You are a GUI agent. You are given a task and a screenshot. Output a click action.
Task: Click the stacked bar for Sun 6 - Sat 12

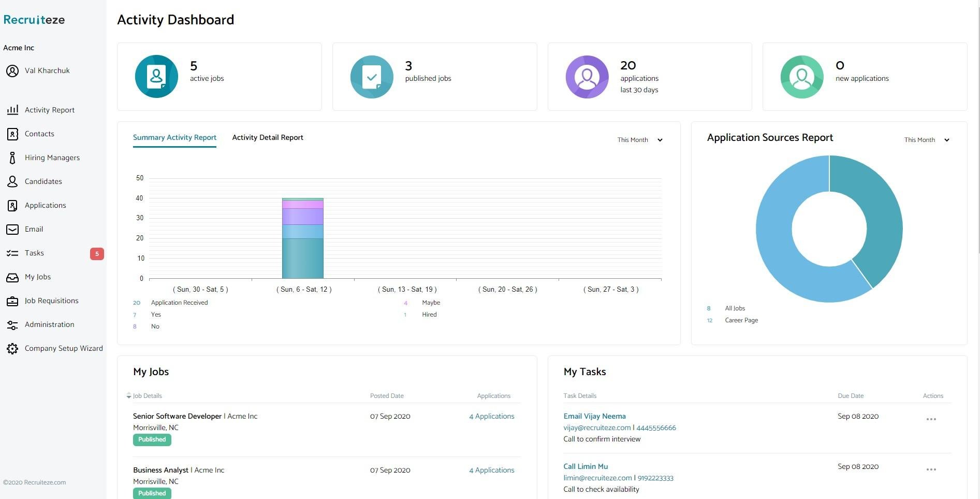(302, 244)
